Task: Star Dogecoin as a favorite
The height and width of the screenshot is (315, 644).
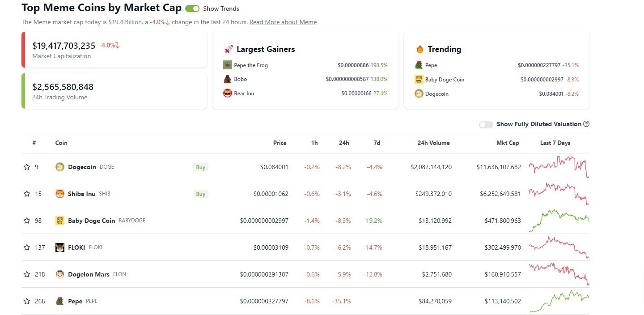Action: [26, 166]
